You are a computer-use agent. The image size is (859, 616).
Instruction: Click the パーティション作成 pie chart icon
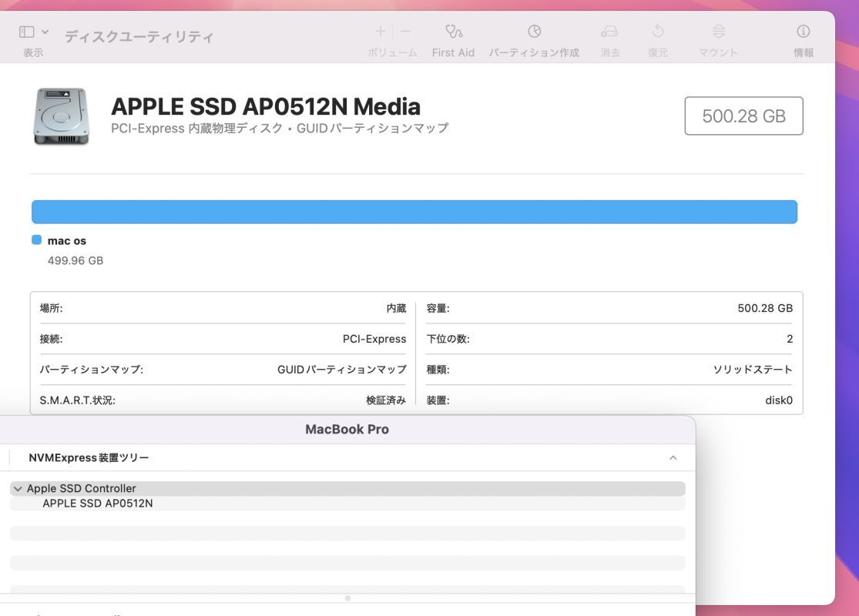point(534,32)
